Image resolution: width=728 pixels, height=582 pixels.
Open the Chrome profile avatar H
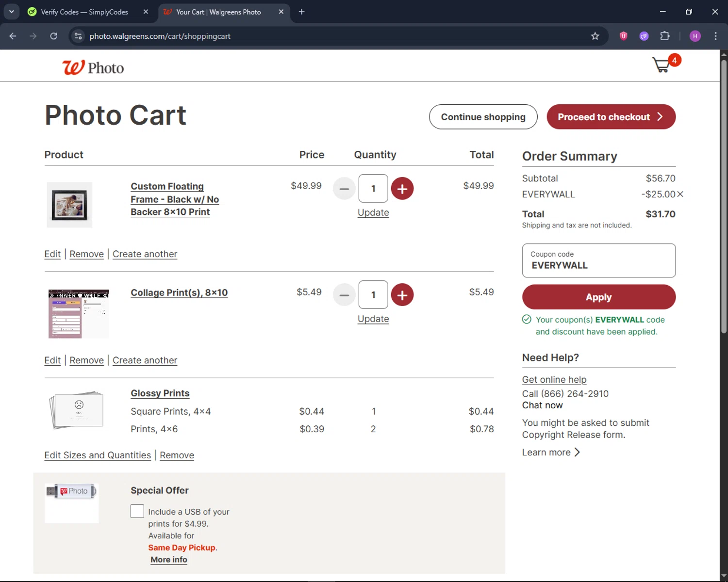[x=695, y=36]
